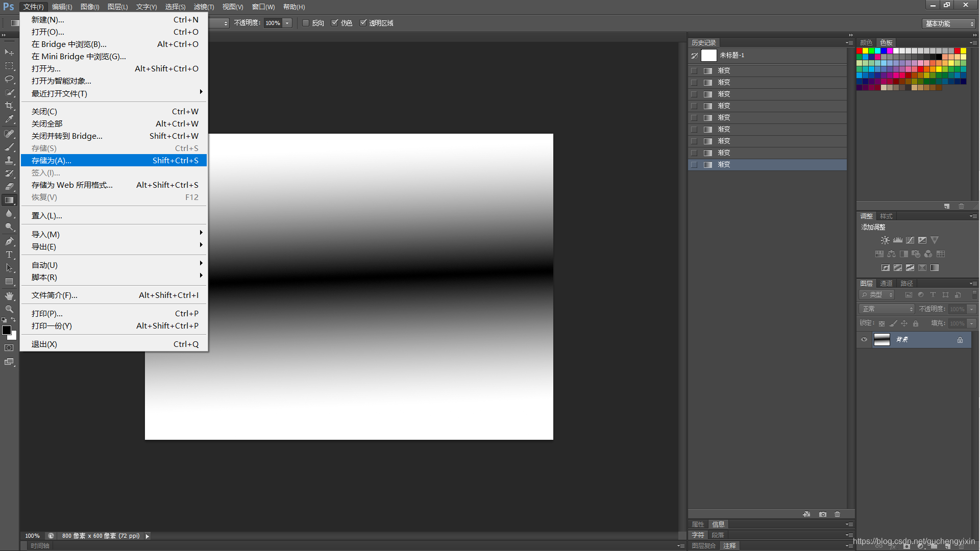
Task: Toggle the 仿色 (Dither) checkbox
Action: (x=335, y=23)
